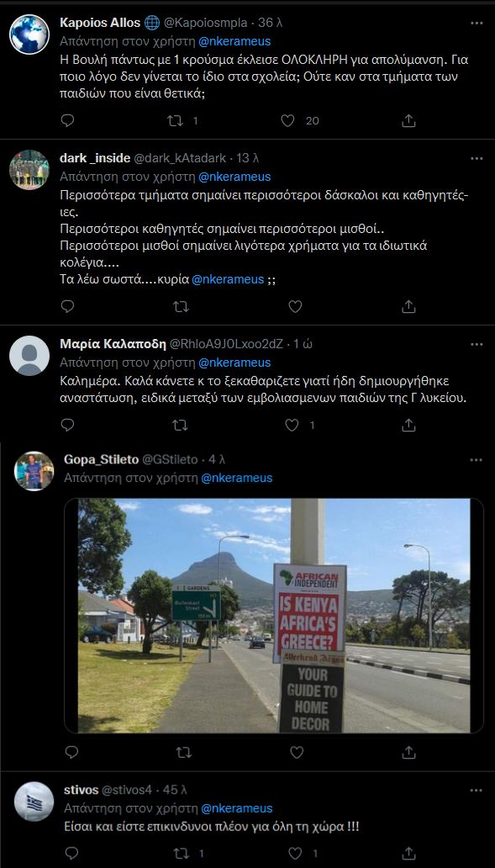The image size is (495, 868).
Task: Retweet Kapoios Allos tweet about Βουλή
Action: (175, 120)
